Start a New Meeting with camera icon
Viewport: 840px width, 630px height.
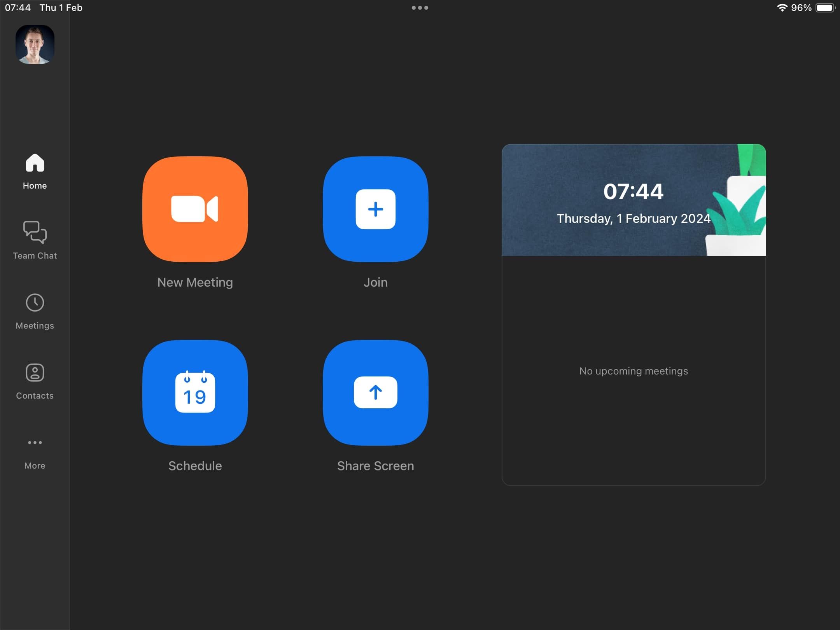195,209
